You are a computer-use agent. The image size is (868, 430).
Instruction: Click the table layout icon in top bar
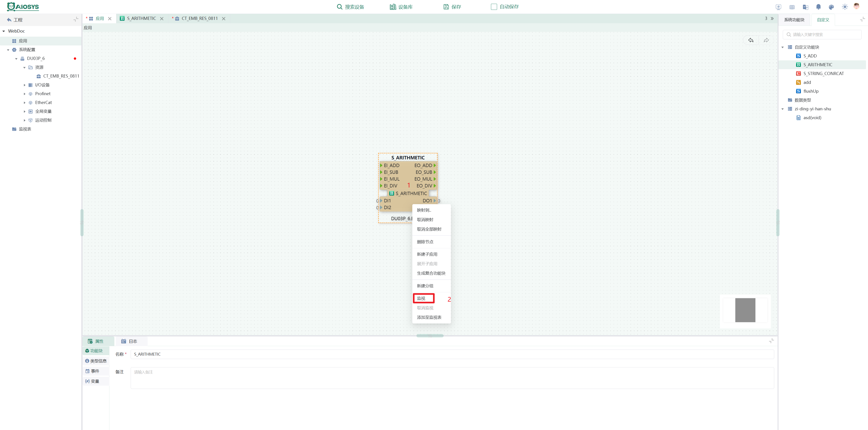792,7
